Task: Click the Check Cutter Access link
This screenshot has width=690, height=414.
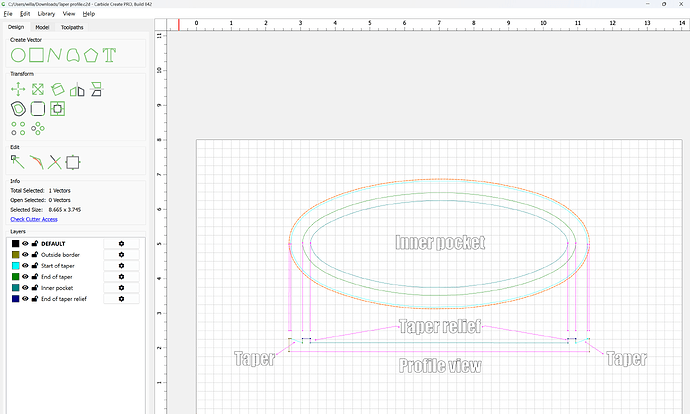Action: pos(34,218)
